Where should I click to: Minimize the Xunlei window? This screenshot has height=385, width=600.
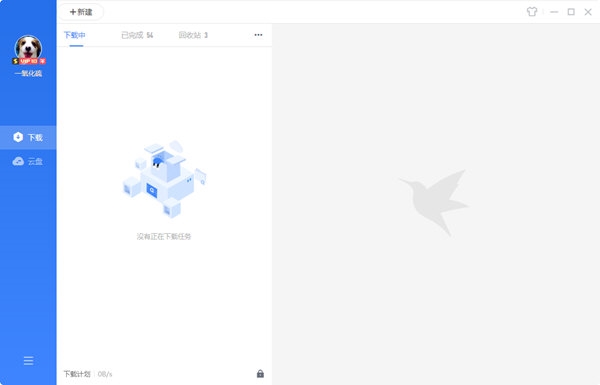click(x=554, y=12)
